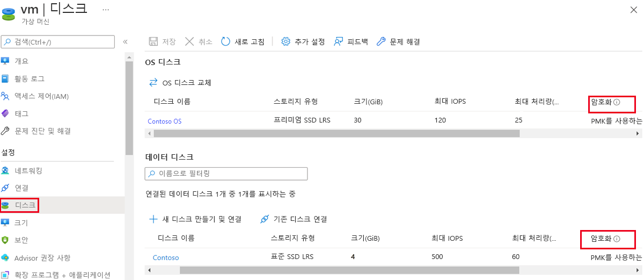Click the OS disk swap (OS 디스크 교체) icon
The width and height of the screenshot is (644, 280).
click(x=153, y=82)
